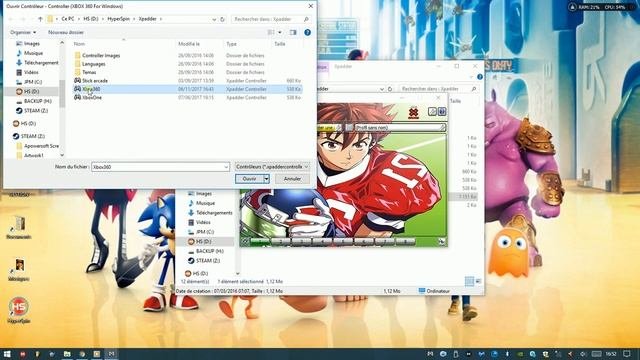Open the Windows Start menu

coord(7,354)
